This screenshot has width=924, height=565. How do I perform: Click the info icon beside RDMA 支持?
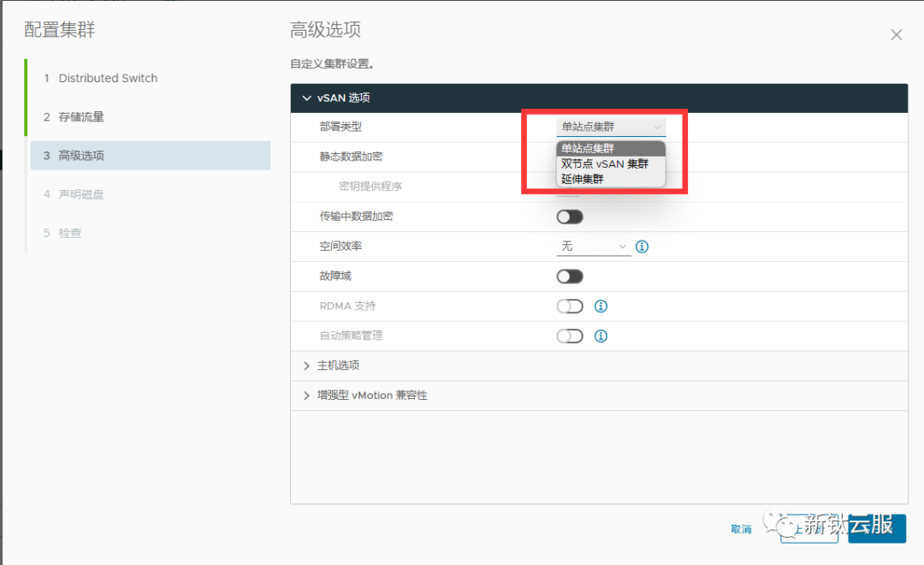(600, 306)
